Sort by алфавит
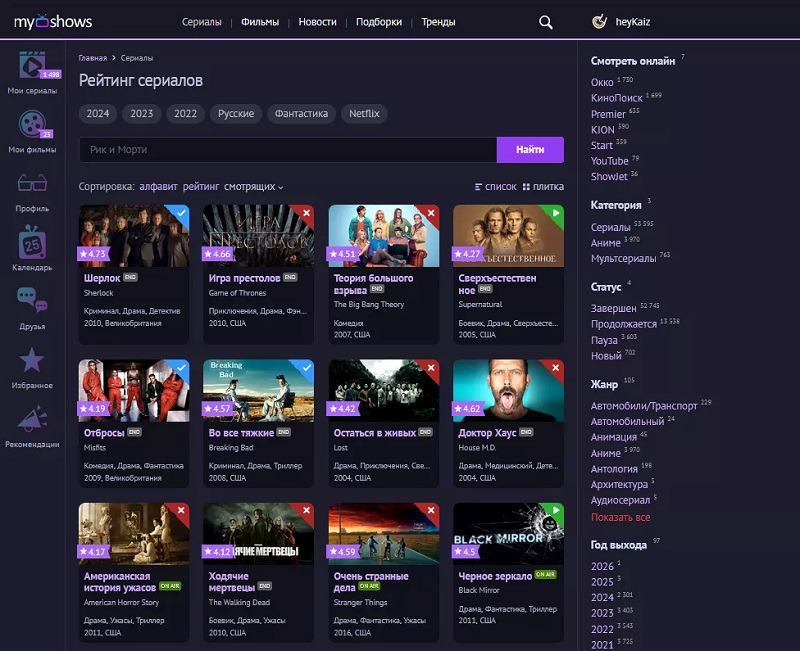This screenshot has width=800, height=651. (158, 187)
